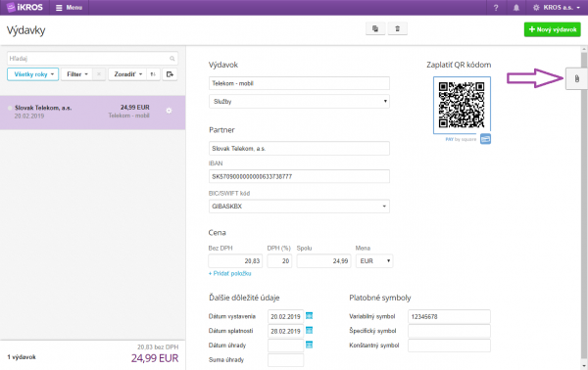The image size is (588, 370).
Task: Click the Dátum úhrady field
Action: (x=285, y=346)
